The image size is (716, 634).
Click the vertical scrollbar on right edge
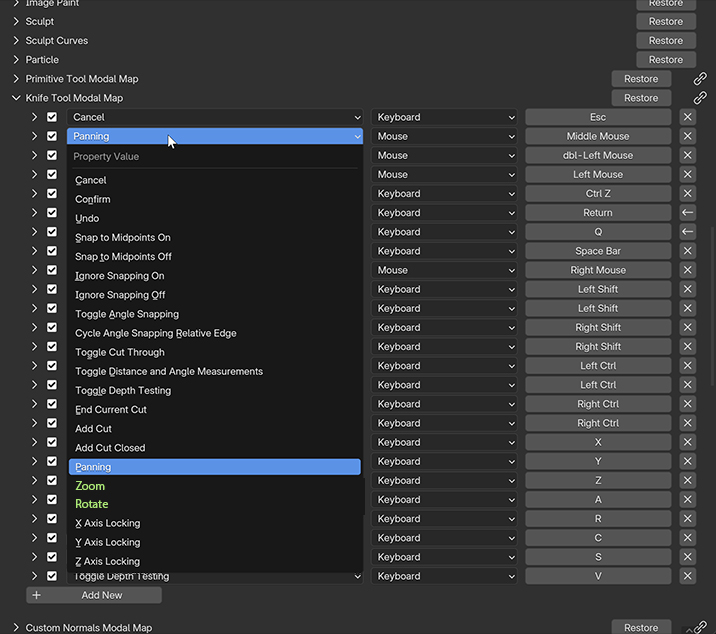click(713, 306)
